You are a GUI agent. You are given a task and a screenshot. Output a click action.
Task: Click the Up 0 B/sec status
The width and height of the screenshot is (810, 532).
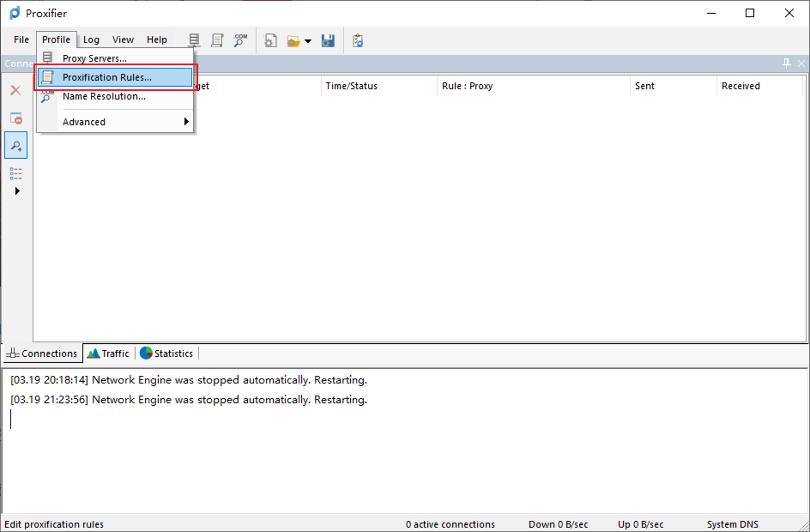coord(641,524)
